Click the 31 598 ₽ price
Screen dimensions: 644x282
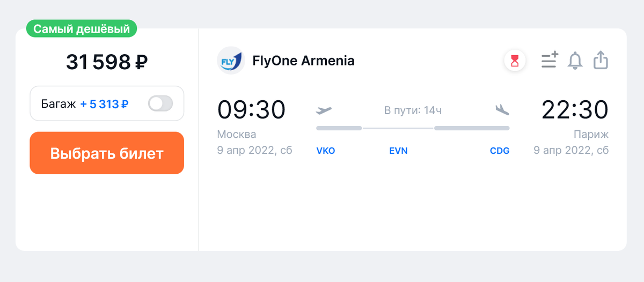tap(107, 63)
